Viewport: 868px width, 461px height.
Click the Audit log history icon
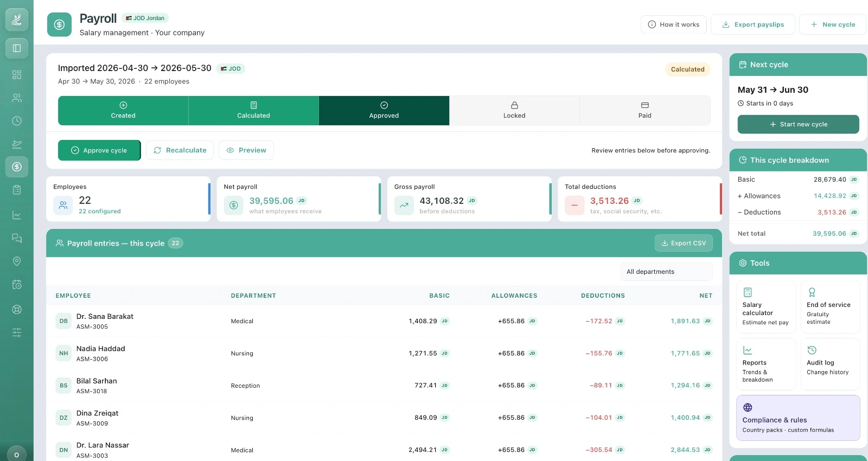812,350
